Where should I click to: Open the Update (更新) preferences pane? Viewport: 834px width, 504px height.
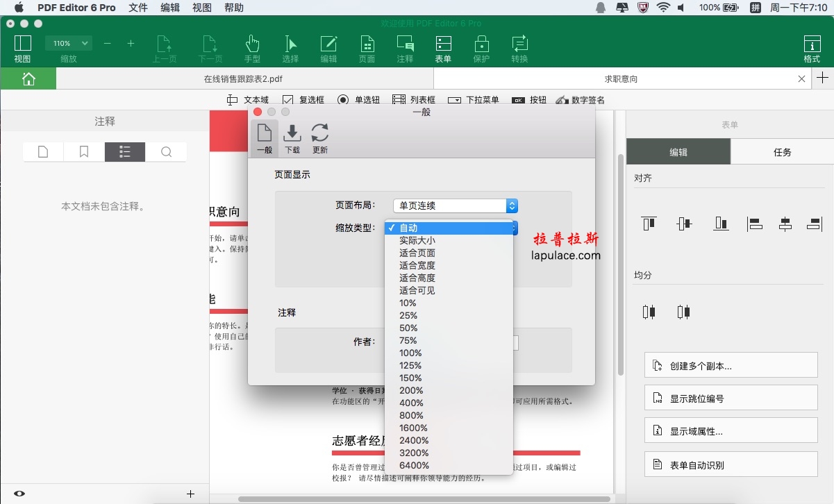point(320,137)
